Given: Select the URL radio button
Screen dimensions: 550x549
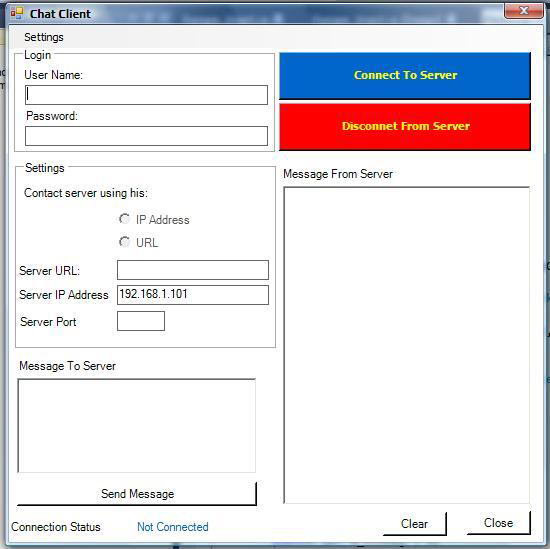Looking at the screenshot, I should pos(124,242).
